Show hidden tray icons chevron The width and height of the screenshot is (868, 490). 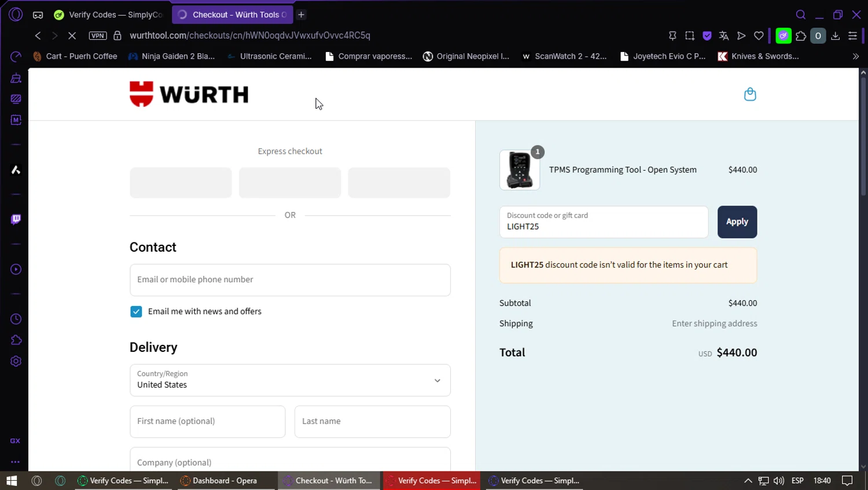click(748, 481)
